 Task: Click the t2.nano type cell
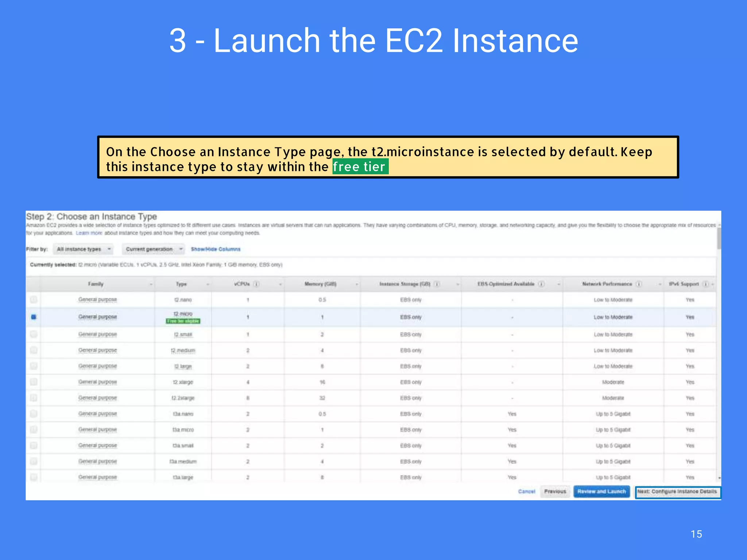coord(183,300)
